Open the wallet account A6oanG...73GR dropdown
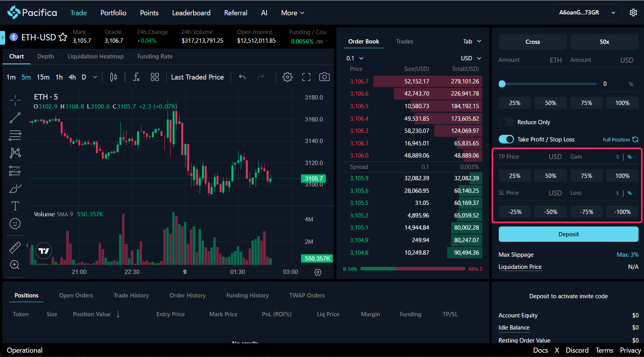The height and width of the screenshot is (357, 644). (x=587, y=13)
